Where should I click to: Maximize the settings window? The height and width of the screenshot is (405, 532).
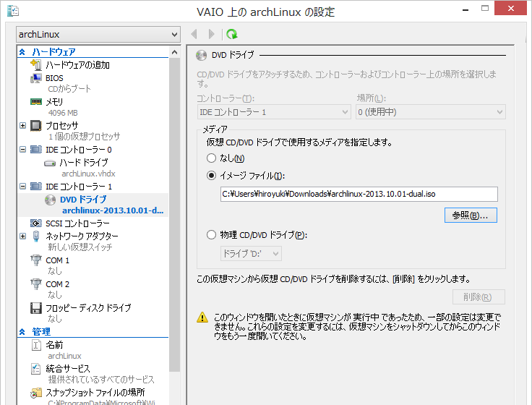(485, 9)
